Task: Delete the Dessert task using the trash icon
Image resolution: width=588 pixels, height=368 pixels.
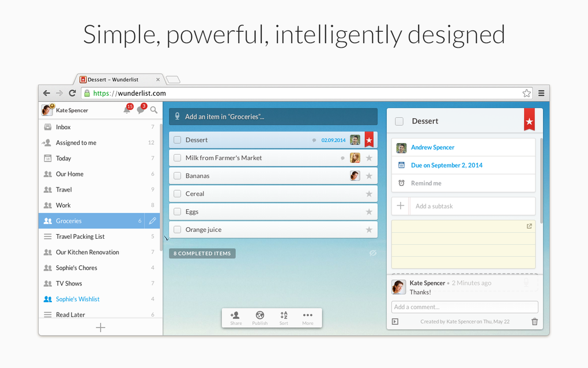Action: [534, 321]
